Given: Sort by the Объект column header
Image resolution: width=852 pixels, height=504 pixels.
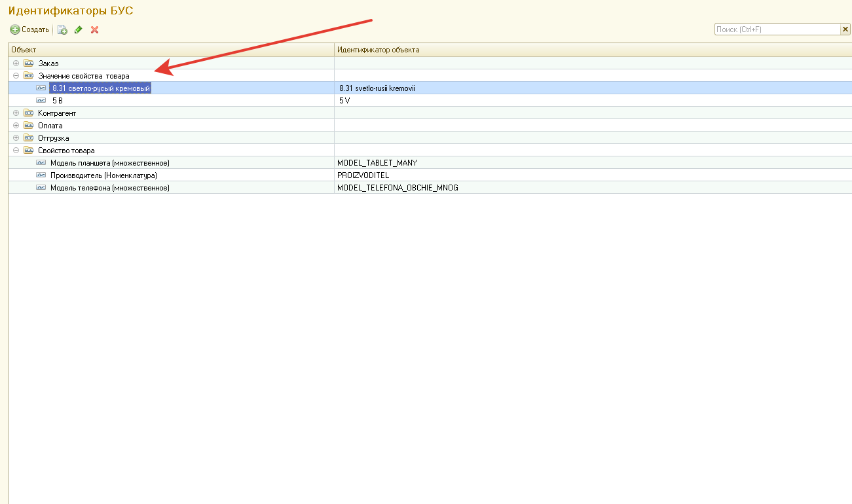Looking at the screenshot, I should (x=170, y=50).
